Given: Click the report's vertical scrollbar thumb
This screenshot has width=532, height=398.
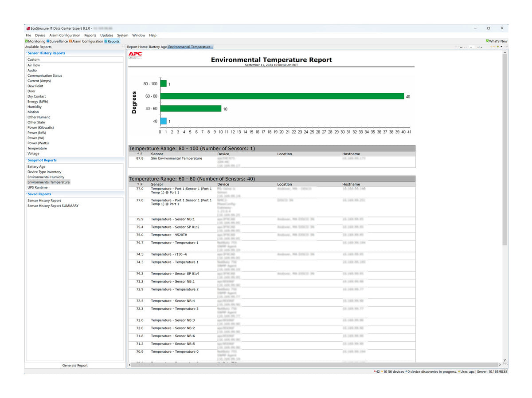Looking at the screenshot, I should coord(505,149).
